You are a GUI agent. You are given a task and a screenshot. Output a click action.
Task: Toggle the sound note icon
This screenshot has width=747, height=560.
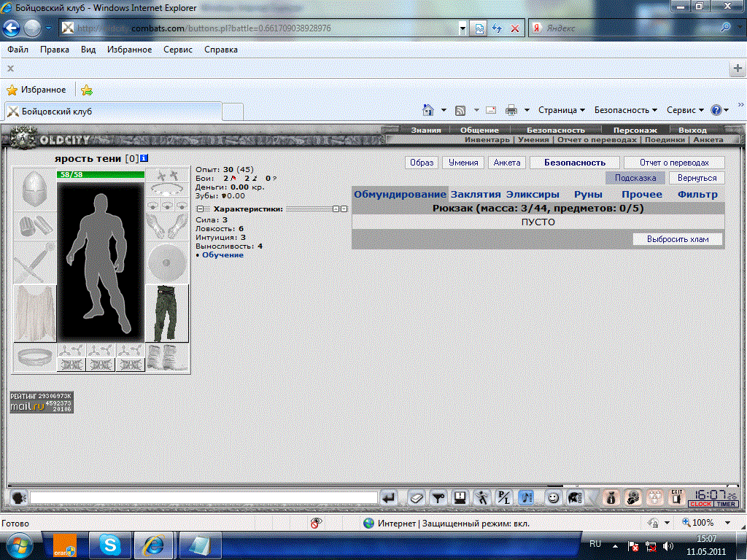point(526,498)
